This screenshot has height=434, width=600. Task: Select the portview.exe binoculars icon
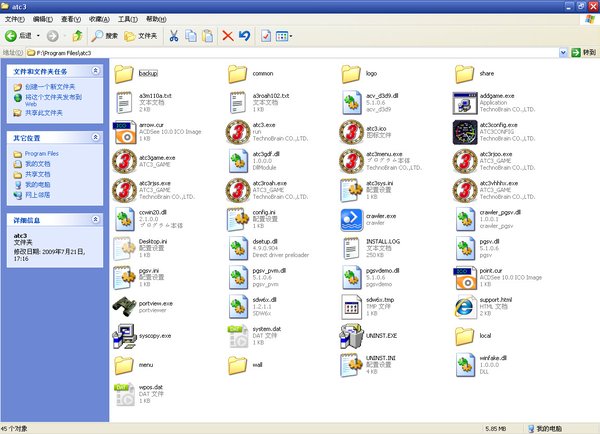[124, 306]
